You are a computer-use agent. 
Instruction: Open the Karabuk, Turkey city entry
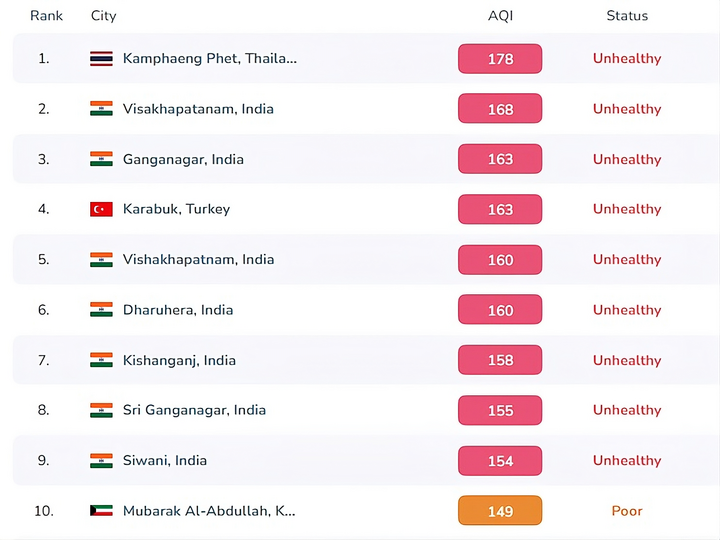pos(176,209)
